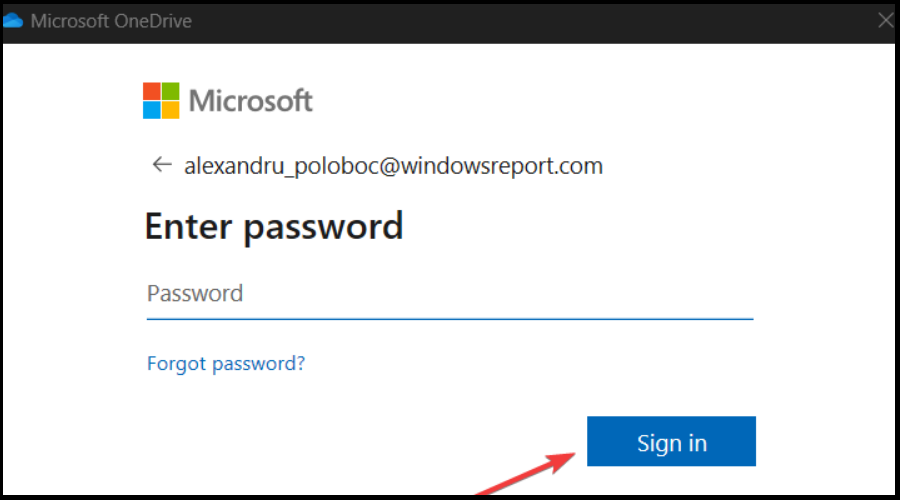This screenshot has height=500, width=900.
Task: Click the red annotation arrow near Sign in
Action: (525, 474)
